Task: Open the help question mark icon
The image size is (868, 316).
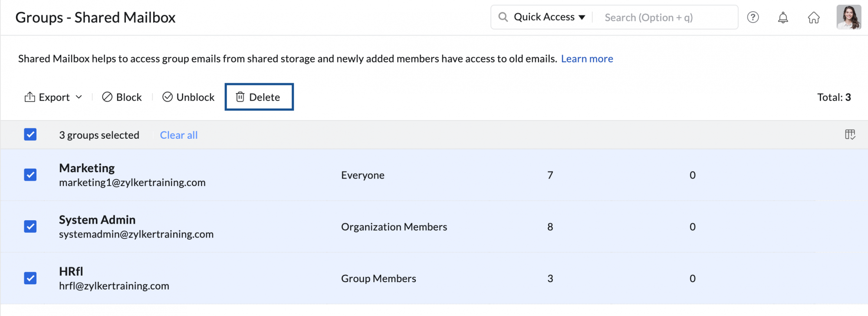Action: [753, 17]
